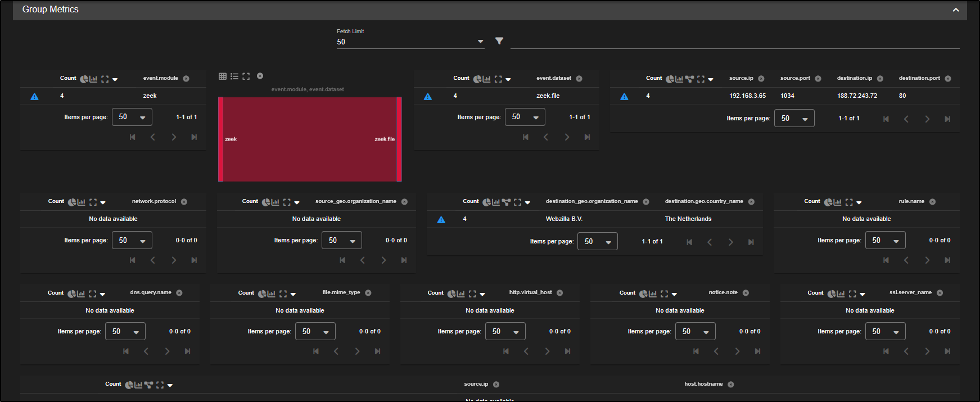Viewport: 980px width, 402px height.
Task: Remove the rule.name group table
Action: pyautogui.click(x=932, y=202)
